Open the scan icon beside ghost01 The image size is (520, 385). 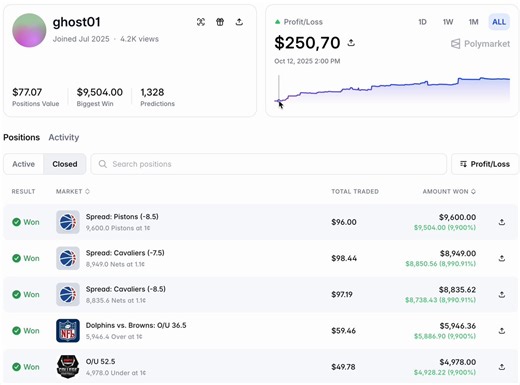click(201, 22)
